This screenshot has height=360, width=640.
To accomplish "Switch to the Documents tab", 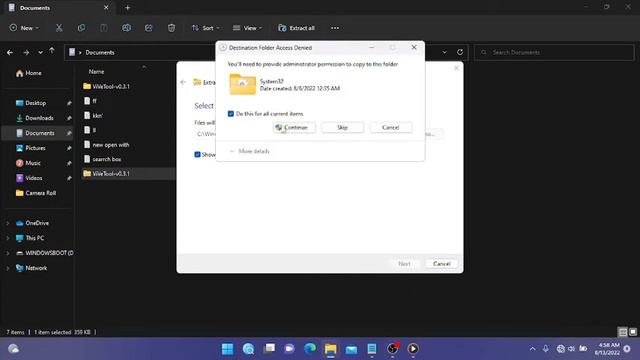I will [x=59, y=7].
